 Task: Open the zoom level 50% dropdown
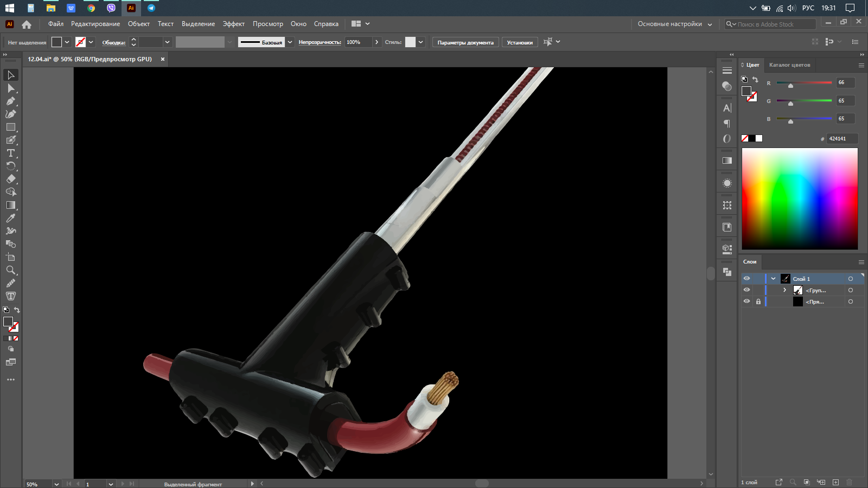click(x=56, y=484)
